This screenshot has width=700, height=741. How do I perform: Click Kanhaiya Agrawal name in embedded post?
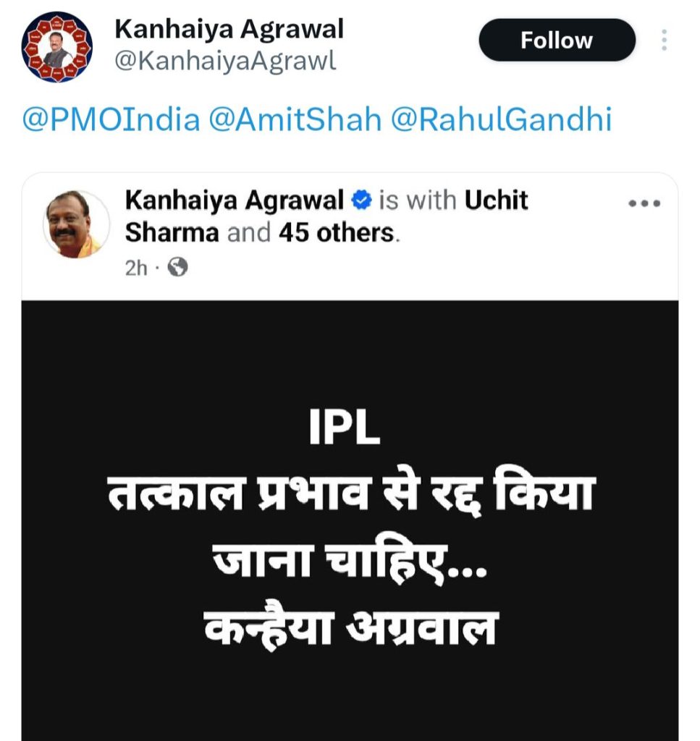click(x=235, y=200)
